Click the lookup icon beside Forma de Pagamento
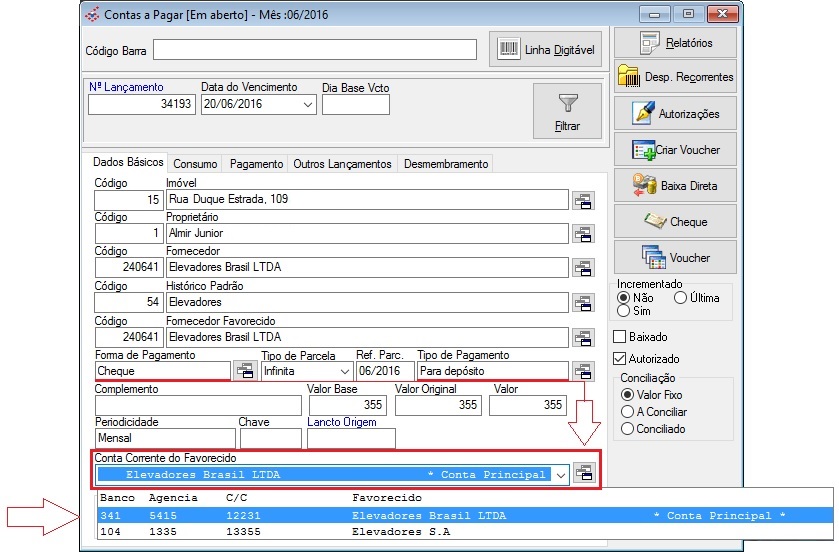The image size is (839, 552). coord(244,371)
